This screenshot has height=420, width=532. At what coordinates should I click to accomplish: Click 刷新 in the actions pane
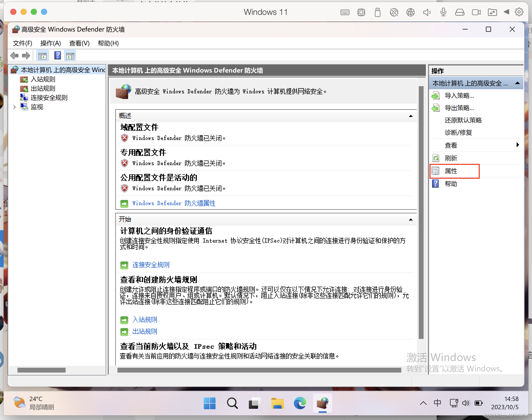click(451, 158)
